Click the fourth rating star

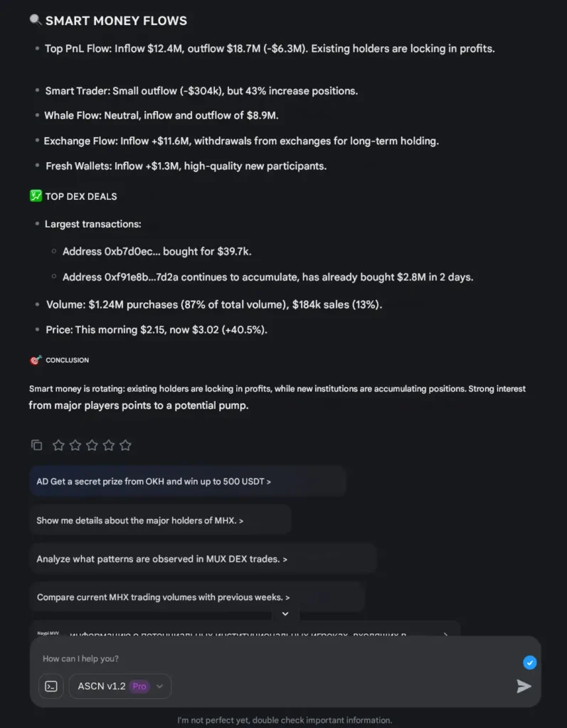(109, 444)
